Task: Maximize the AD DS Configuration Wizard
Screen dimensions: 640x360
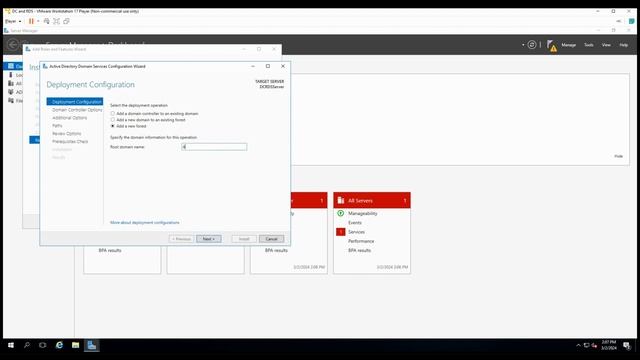Action: 268,66
